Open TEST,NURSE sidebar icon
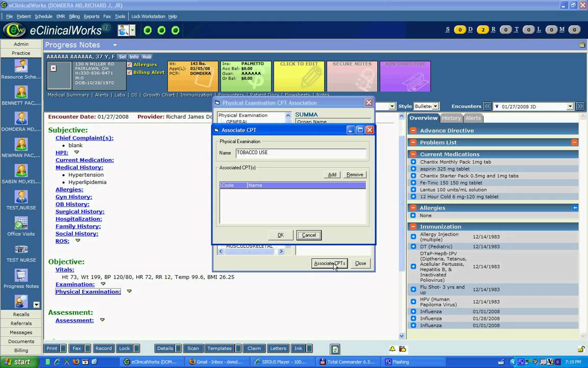The image size is (588, 368). (21, 197)
